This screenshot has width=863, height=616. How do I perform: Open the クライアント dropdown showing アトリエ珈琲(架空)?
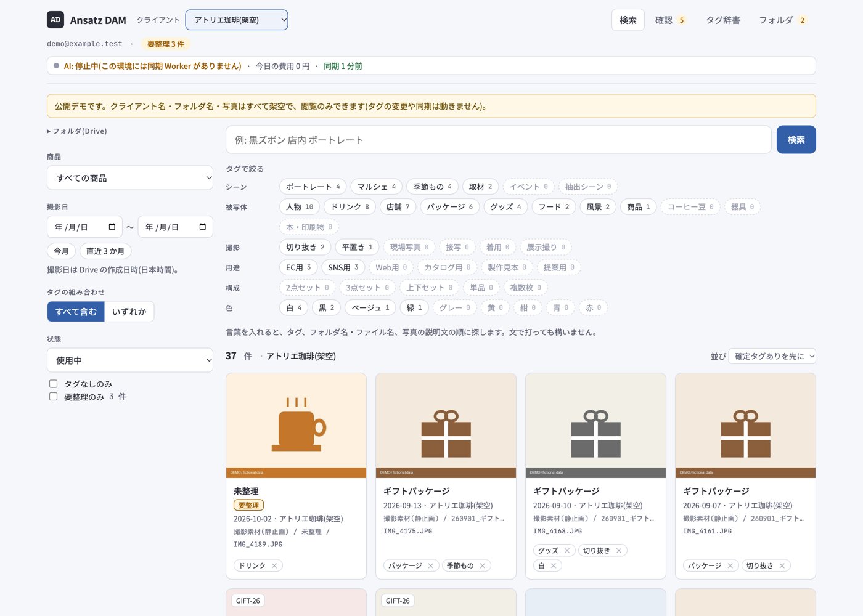click(x=237, y=20)
